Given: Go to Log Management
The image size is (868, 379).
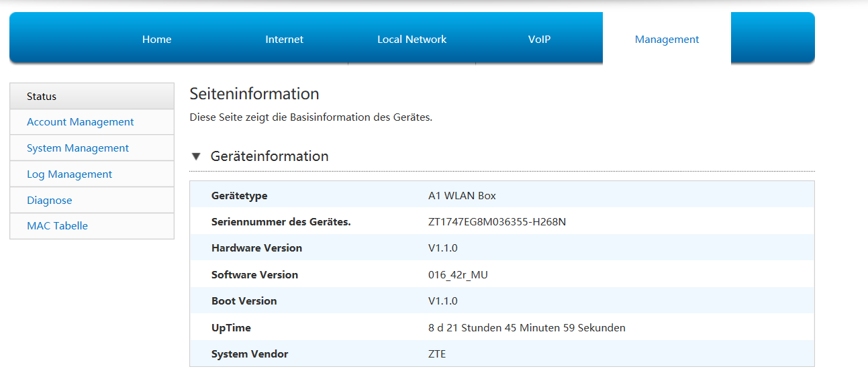Looking at the screenshot, I should [69, 174].
